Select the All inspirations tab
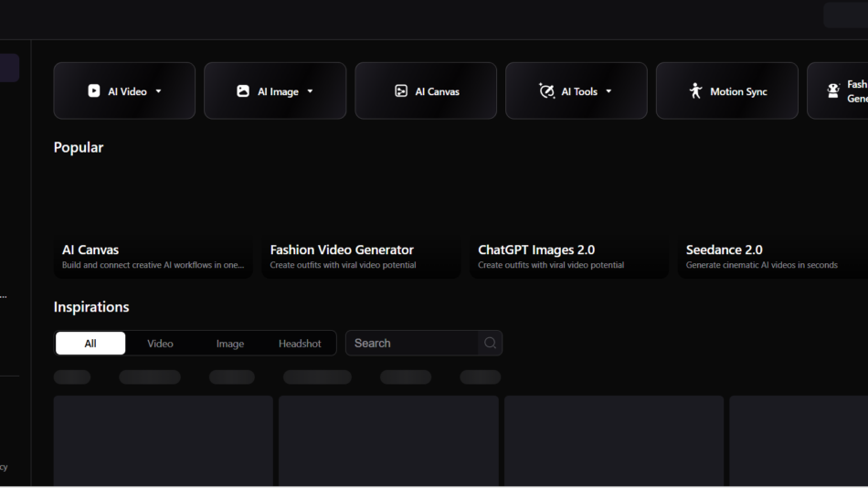This screenshot has height=488, width=868. 90,344
